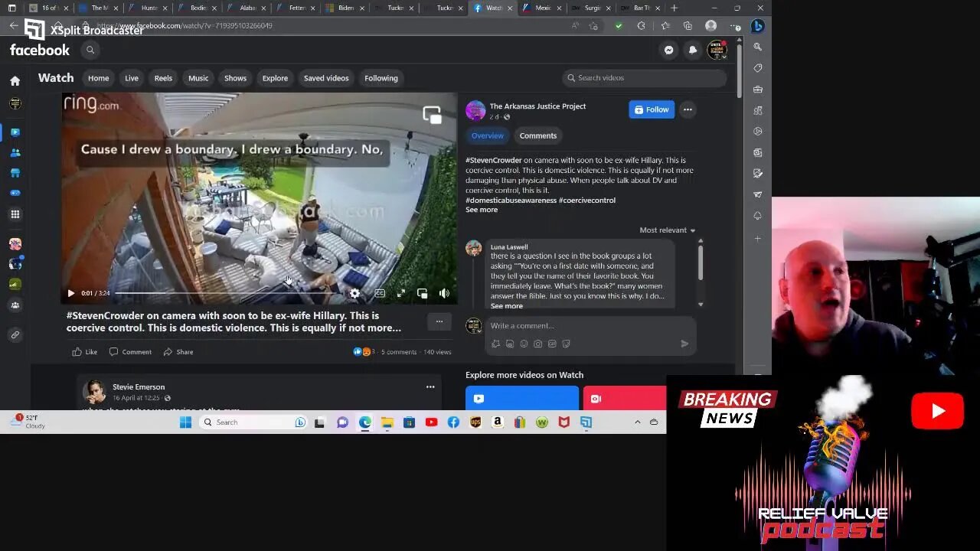This screenshot has width=980, height=551.
Task: Open more options beside Follow button
Action: [688, 109]
